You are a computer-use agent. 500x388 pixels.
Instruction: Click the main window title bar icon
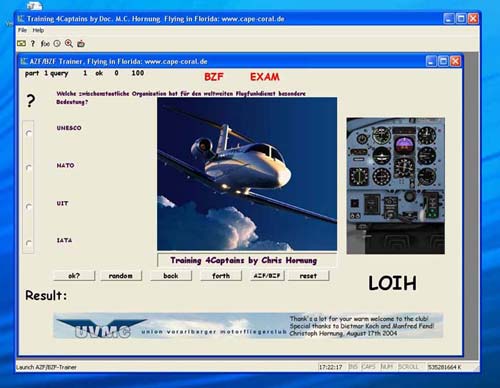click(21, 19)
